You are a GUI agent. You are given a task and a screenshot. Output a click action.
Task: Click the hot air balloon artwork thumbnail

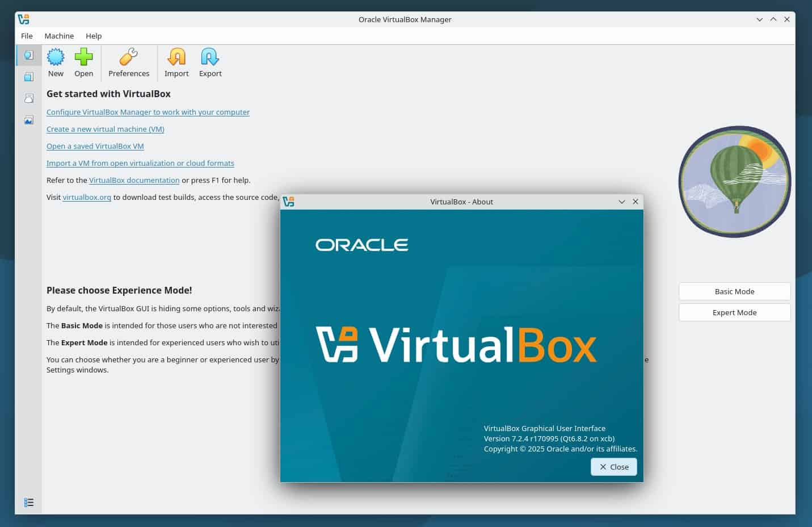click(734, 182)
